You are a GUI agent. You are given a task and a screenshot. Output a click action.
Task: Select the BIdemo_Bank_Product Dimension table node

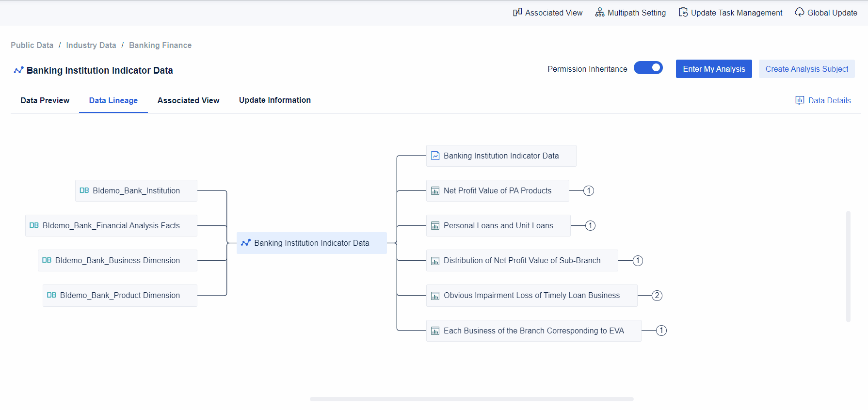[120, 295]
